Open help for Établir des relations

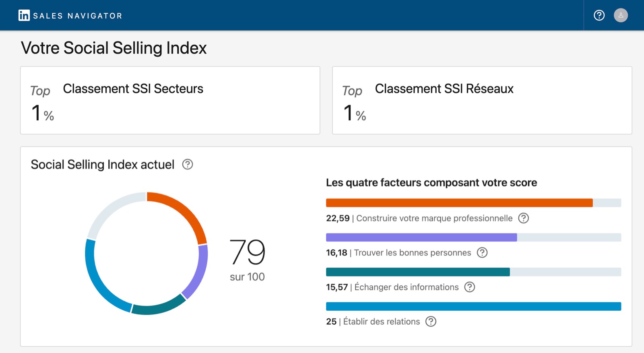[431, 321]
